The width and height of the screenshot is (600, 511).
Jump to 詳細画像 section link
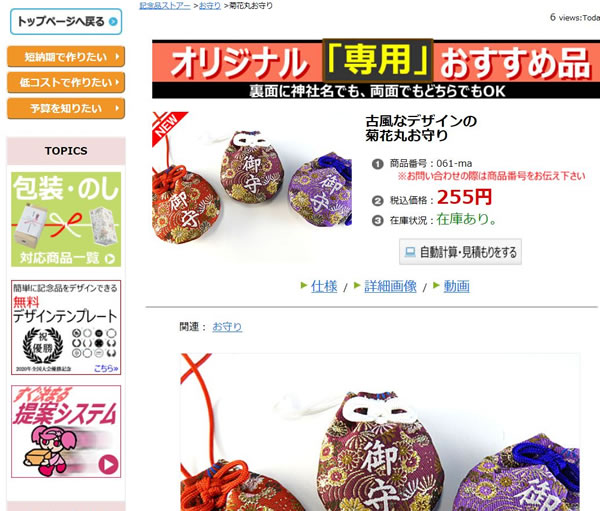pyautogui.click(x=390, y=286)
